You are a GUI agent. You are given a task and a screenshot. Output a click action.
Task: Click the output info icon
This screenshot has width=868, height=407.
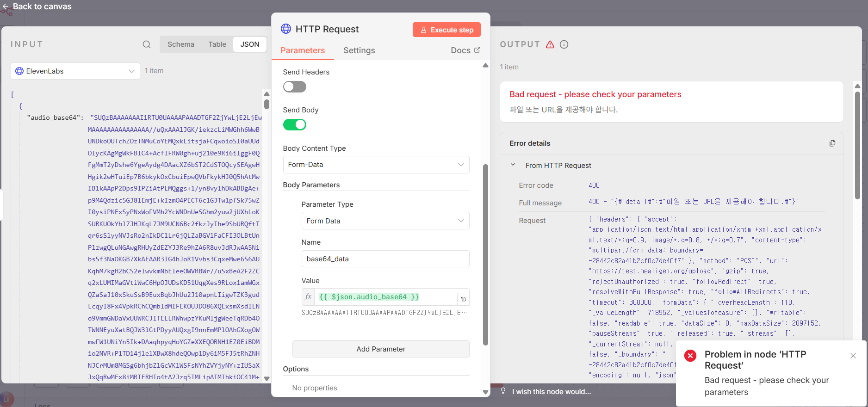coord(564,44)
